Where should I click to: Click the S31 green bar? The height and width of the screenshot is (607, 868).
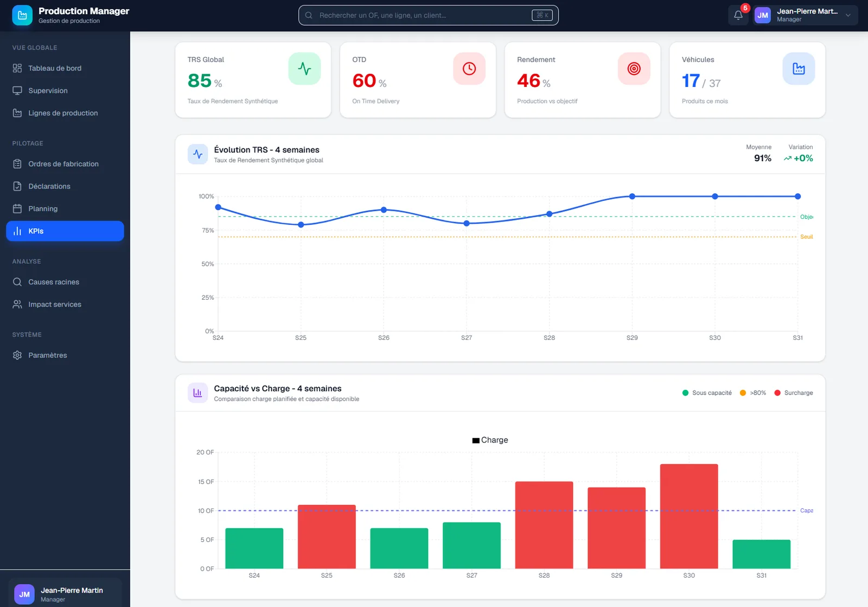click(x=762, y=554)
